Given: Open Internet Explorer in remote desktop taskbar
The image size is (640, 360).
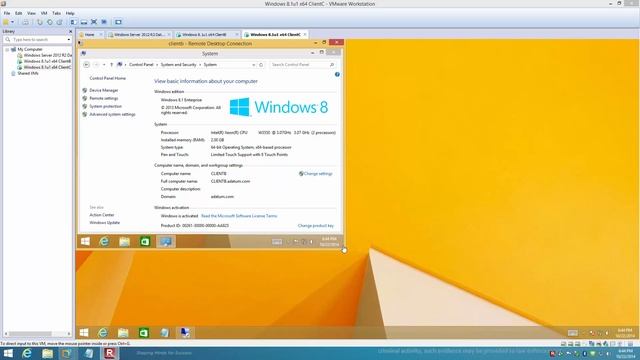Looking at the screenshot, I should (104, 241).
